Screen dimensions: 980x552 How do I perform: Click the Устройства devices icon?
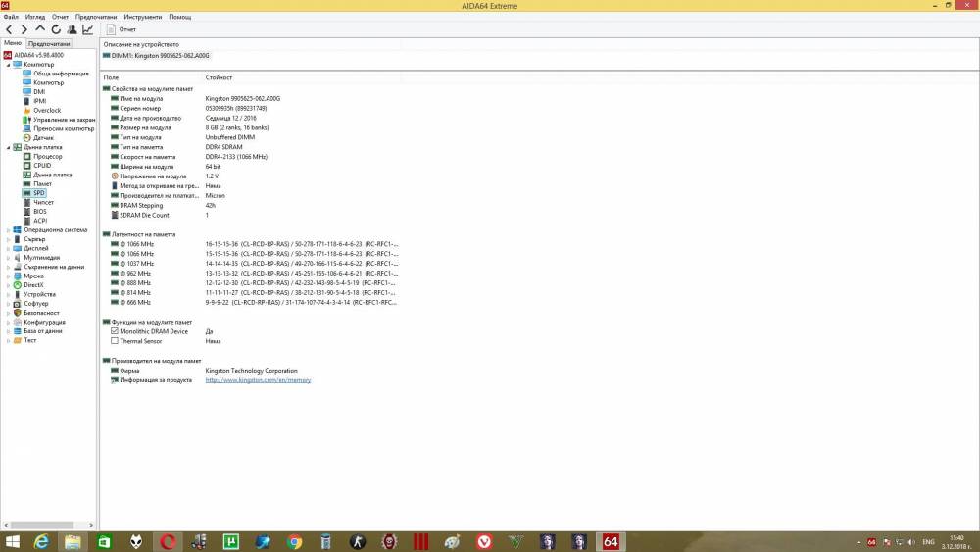coord(18,294)
